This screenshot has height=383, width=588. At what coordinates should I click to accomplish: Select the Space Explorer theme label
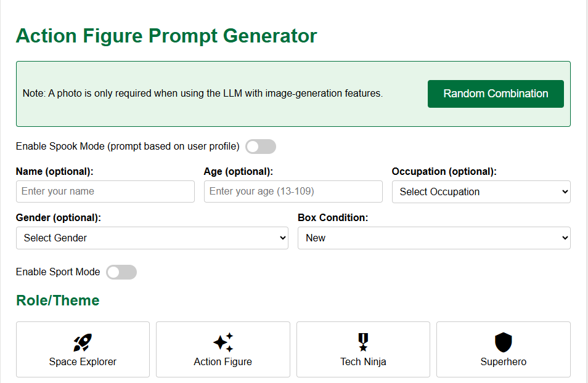click(x=83, y=362)
